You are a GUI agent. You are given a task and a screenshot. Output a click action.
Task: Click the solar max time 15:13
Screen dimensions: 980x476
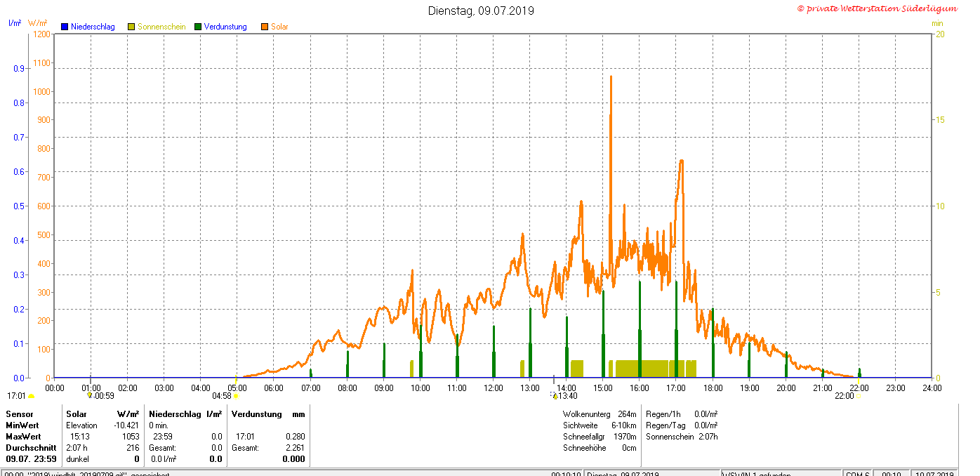tap(79, 437)
